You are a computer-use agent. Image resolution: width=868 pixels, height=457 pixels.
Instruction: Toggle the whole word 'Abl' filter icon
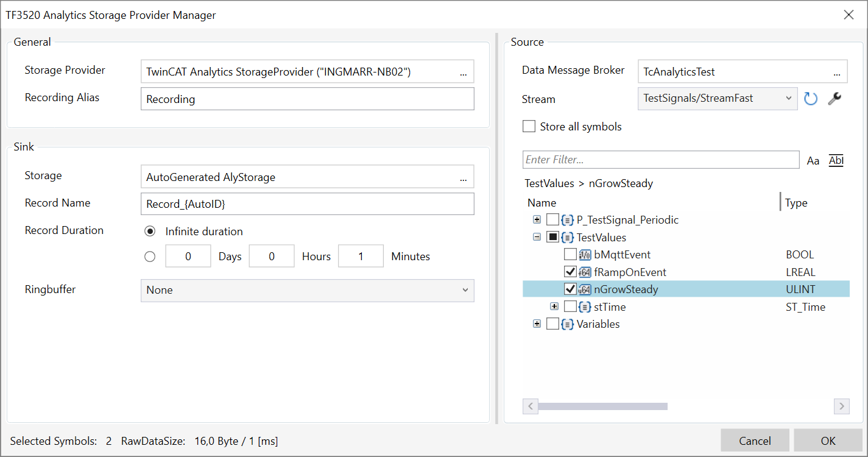[x=836, y=160]
